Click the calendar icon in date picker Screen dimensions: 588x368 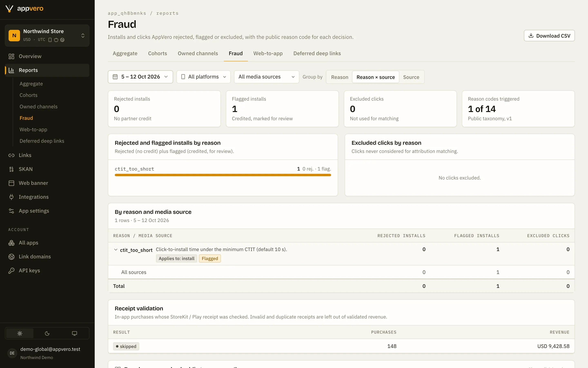[115, 77]
